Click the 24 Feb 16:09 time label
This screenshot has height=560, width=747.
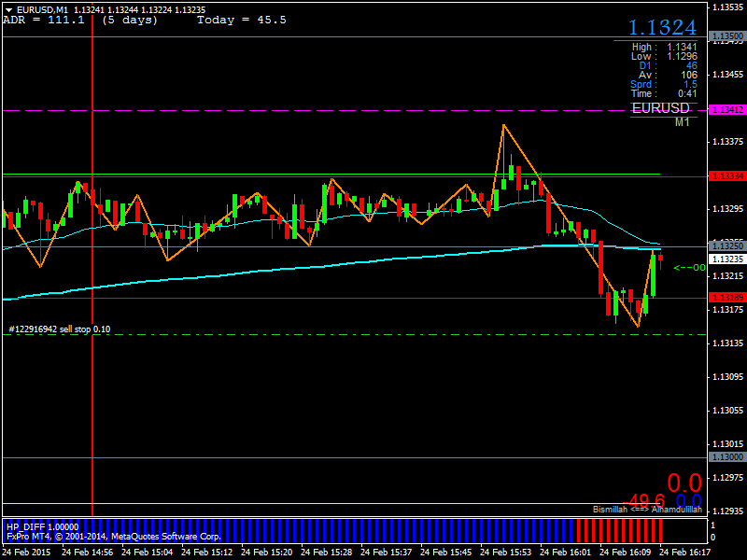(x=625, y=553)
